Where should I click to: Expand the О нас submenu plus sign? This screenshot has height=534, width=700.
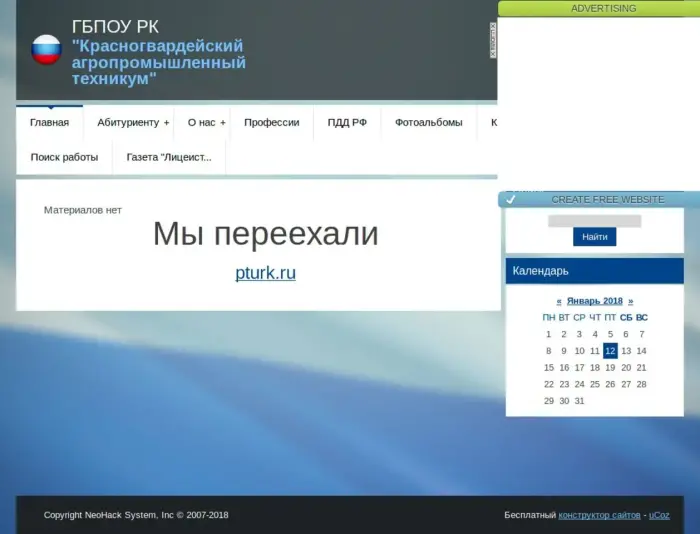pyautogui.click(x=222, y=123)
